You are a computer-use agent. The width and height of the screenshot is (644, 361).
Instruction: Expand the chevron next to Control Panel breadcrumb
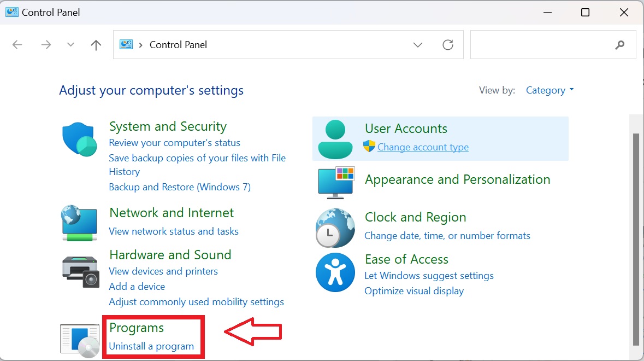pyautogui.click(x=141, y=45)
